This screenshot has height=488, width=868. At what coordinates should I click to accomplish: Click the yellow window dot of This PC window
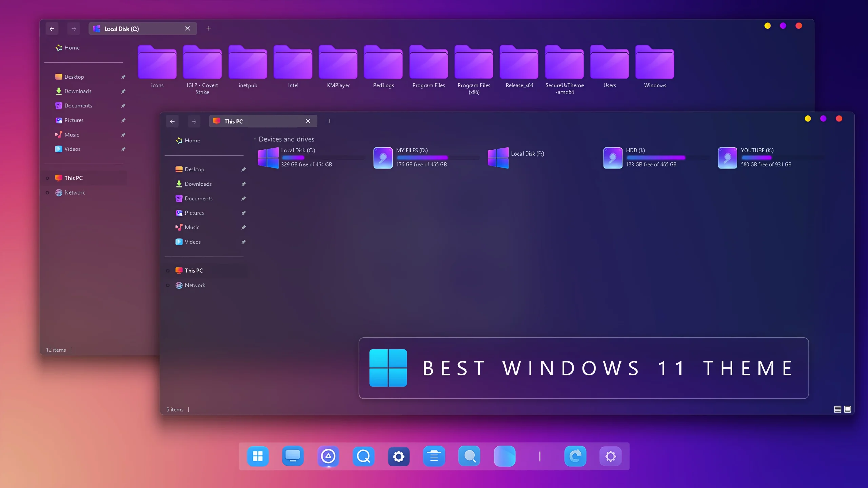tap(808, 119)
